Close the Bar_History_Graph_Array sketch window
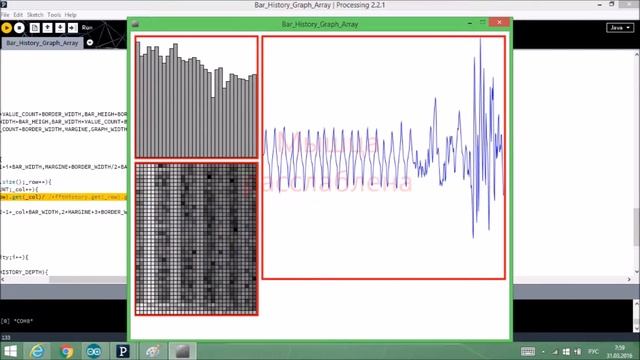Viewport: 640px width, 360px height. pyautogui.click(x=499, y=22)
